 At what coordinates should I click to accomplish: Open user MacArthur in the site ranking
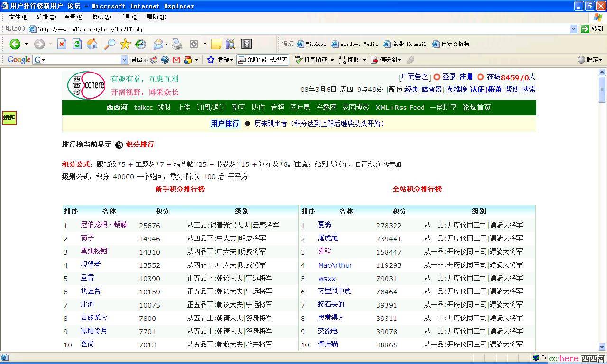(335, 265)
